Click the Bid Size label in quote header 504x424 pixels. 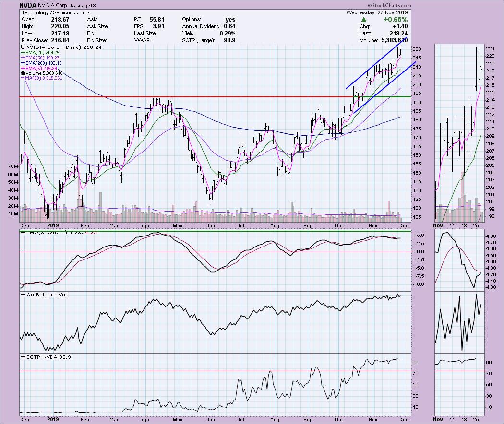point(97,40)
